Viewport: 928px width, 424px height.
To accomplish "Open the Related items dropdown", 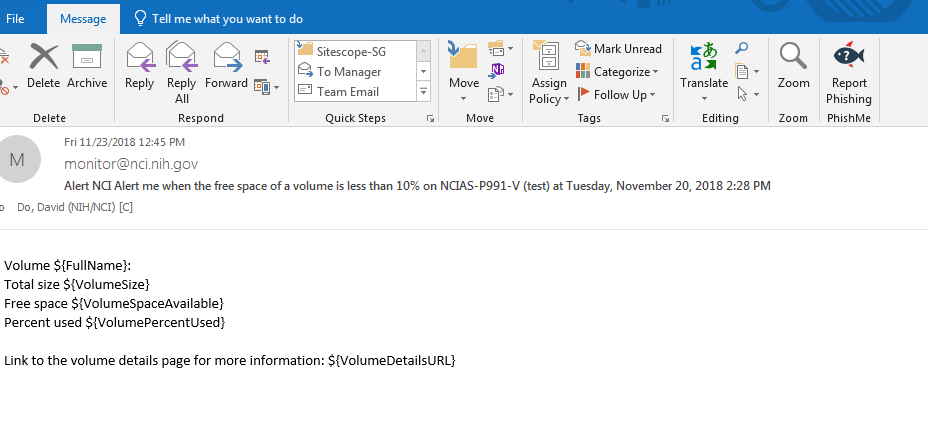I will [x=747, y=72].
